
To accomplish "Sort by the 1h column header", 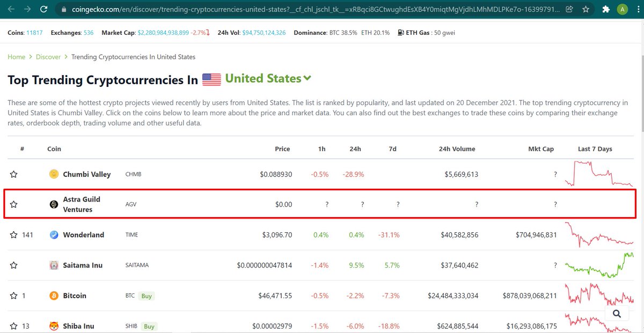I will click(321, 149).
